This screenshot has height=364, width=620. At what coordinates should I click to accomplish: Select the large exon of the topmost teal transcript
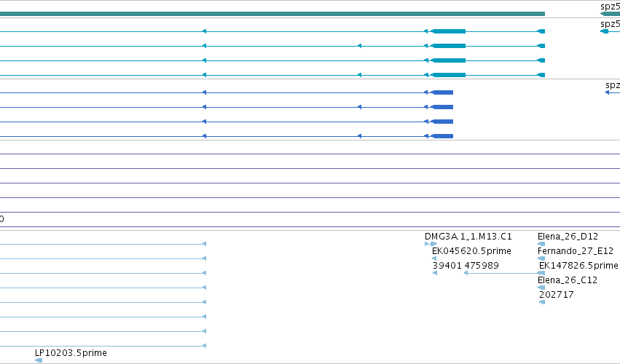click(x=448, y=31)
